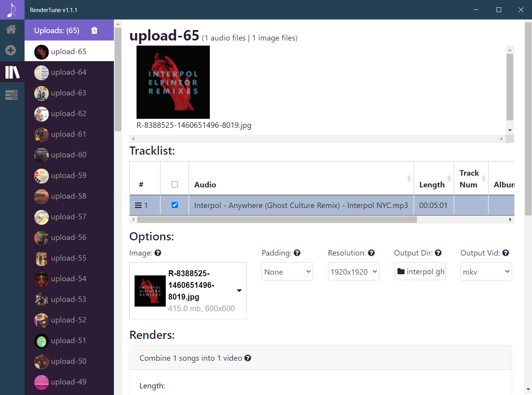Open the Resolution dropdown 1920x1920
532x395 pixels.
pos(354,272)
